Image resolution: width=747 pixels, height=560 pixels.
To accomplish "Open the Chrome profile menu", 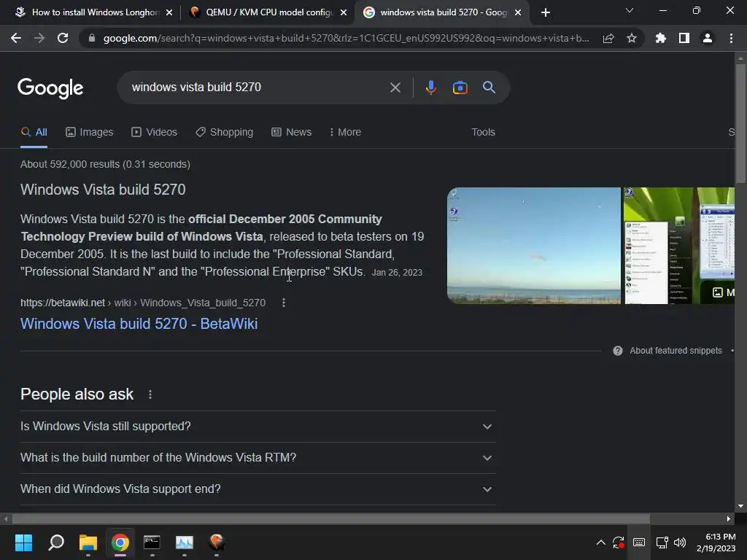I will point(708,38).
